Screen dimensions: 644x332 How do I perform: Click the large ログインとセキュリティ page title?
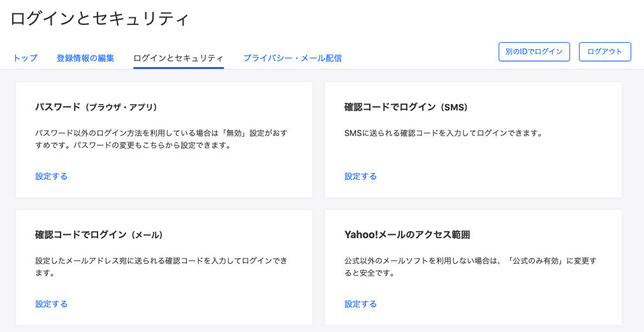pyautogui.click(x=100, y=19)
